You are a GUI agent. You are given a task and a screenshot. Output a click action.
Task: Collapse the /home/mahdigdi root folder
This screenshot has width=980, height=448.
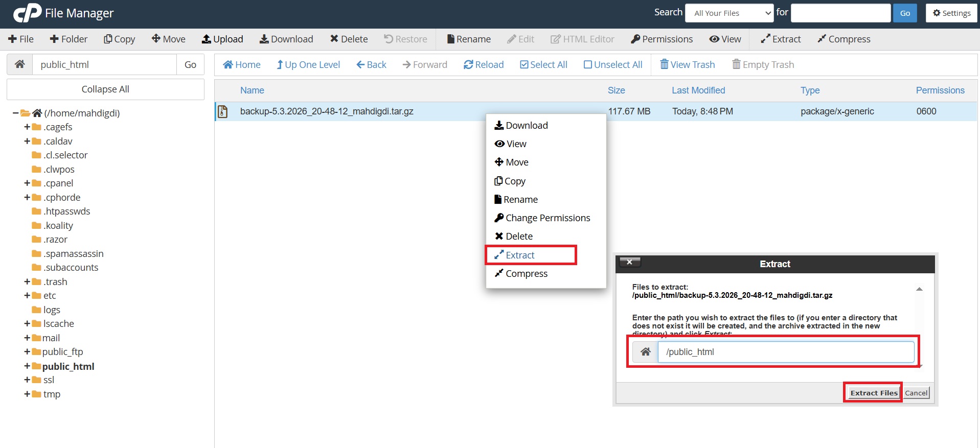(16, 113)
